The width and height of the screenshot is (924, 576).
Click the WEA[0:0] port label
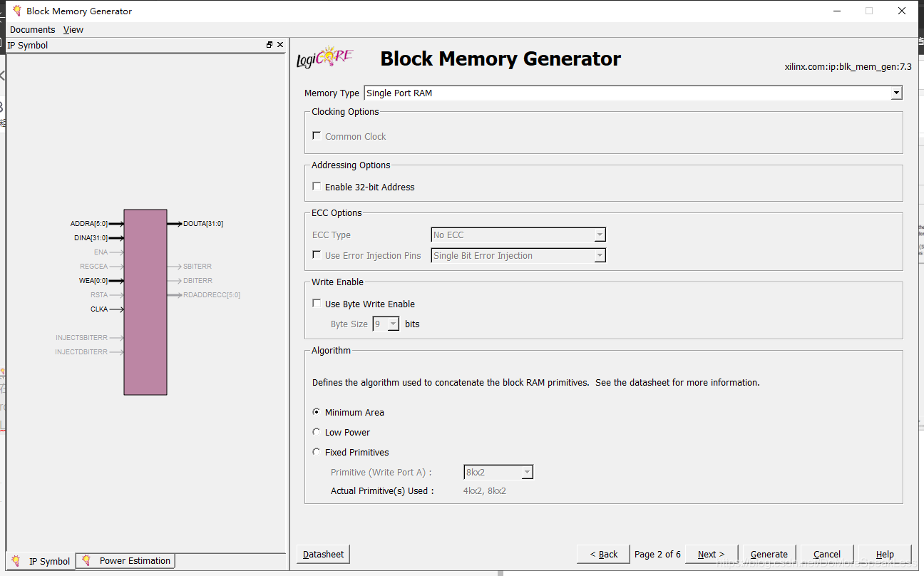[x=93, y=281]
